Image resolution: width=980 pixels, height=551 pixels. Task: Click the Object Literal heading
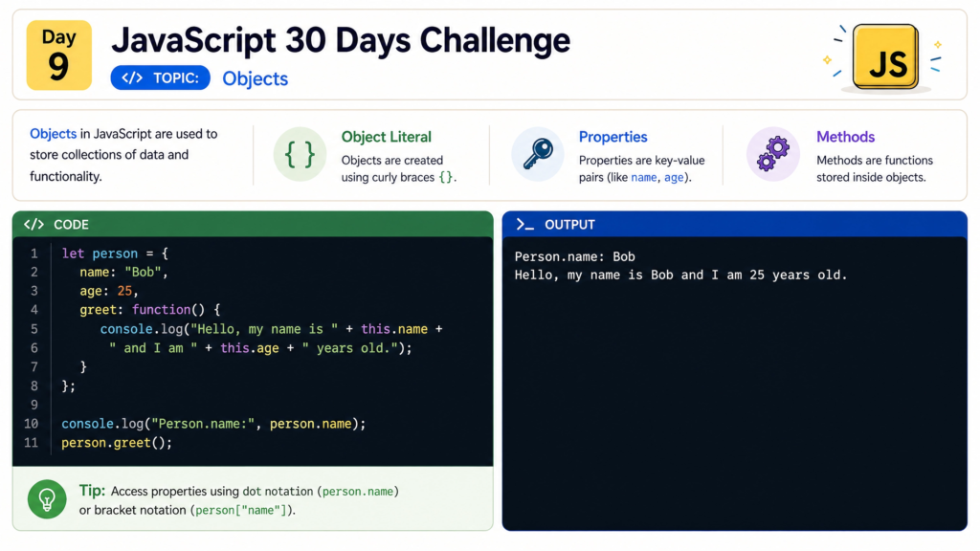(x=387, y=137)
